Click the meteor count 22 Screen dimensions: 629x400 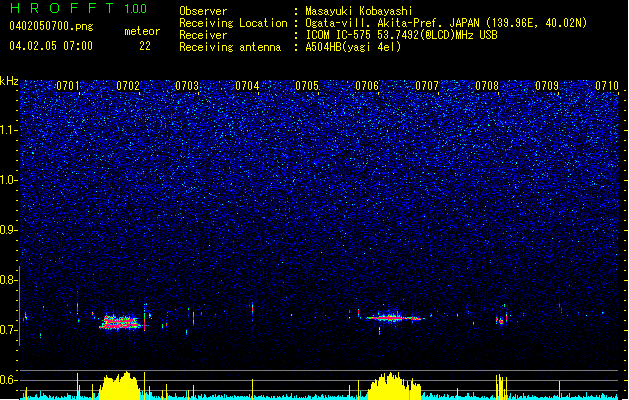(x=145, y=46)
